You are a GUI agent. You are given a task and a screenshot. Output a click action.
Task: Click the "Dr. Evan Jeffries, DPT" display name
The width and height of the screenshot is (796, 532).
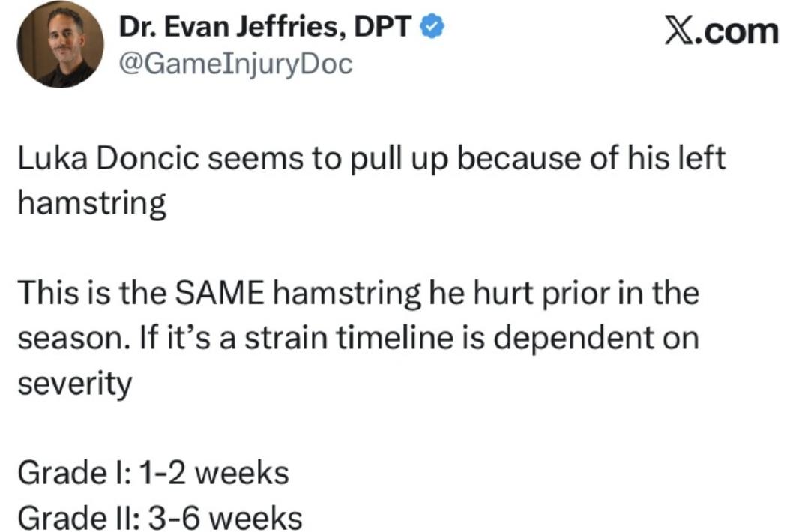(265, 29)
